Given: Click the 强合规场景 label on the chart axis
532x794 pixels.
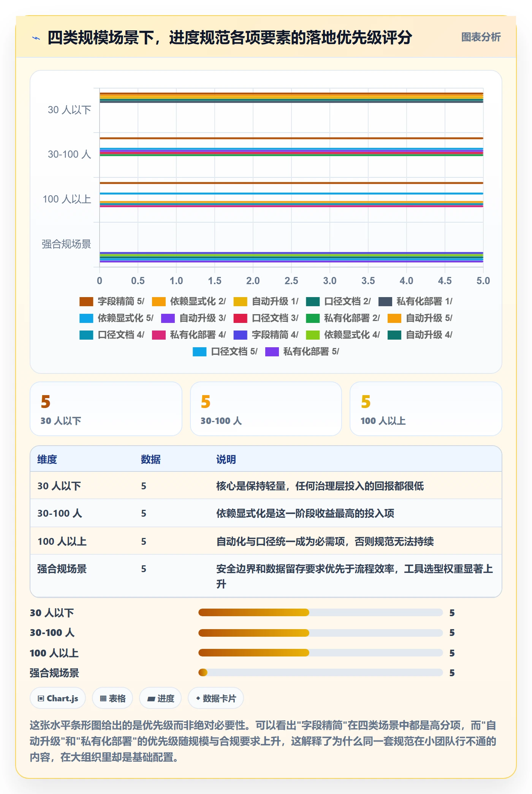Looking at the screenshot, I should coord(66,244).
